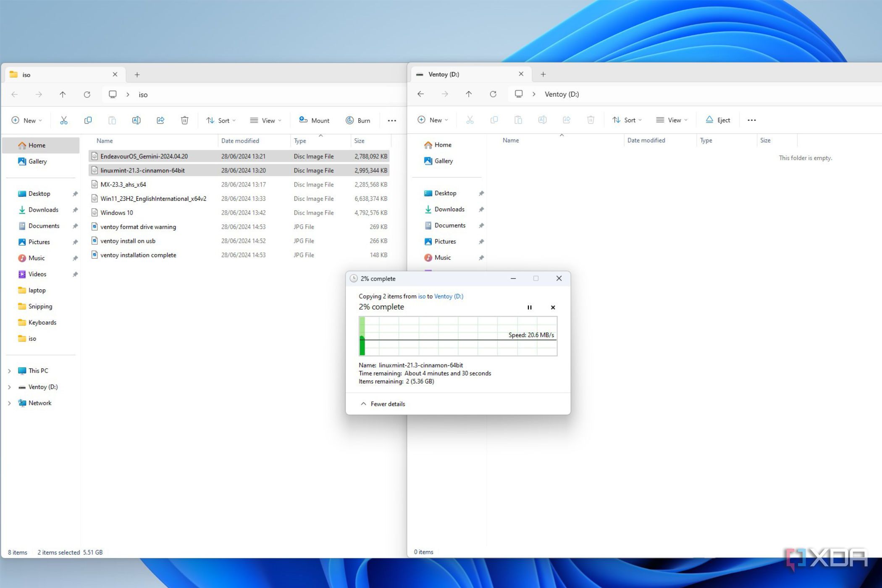882x588 pixels.
Task: Pause the file copy operation
Action: (530, 307)
